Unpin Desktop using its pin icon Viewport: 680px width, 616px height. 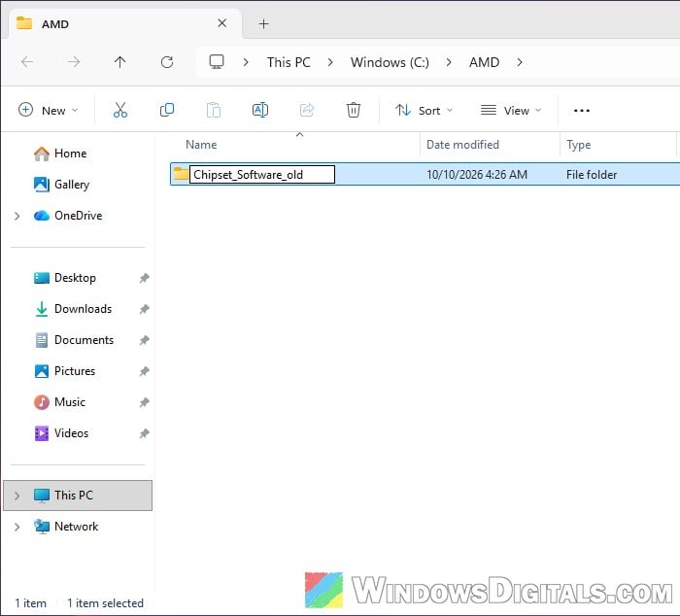[x=145, y=278]
